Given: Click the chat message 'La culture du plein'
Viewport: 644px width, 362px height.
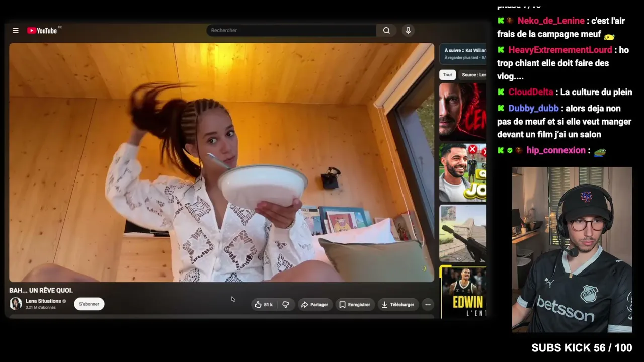Looking at the screenshot, I should 596,92.
